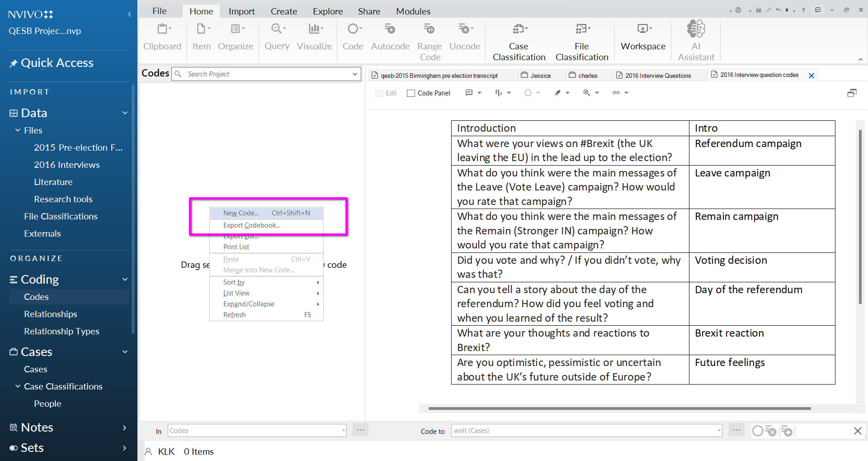Choose Export Codebook menu entry
Screen dimensions: 868x461
pyautogui.click(x=251, y=225)
